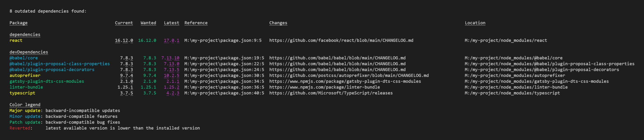This screenshot has height=140, width=644.
Task: Select the @babel/plugin-proposal-decorators package name
Action: tap(52, 70)
